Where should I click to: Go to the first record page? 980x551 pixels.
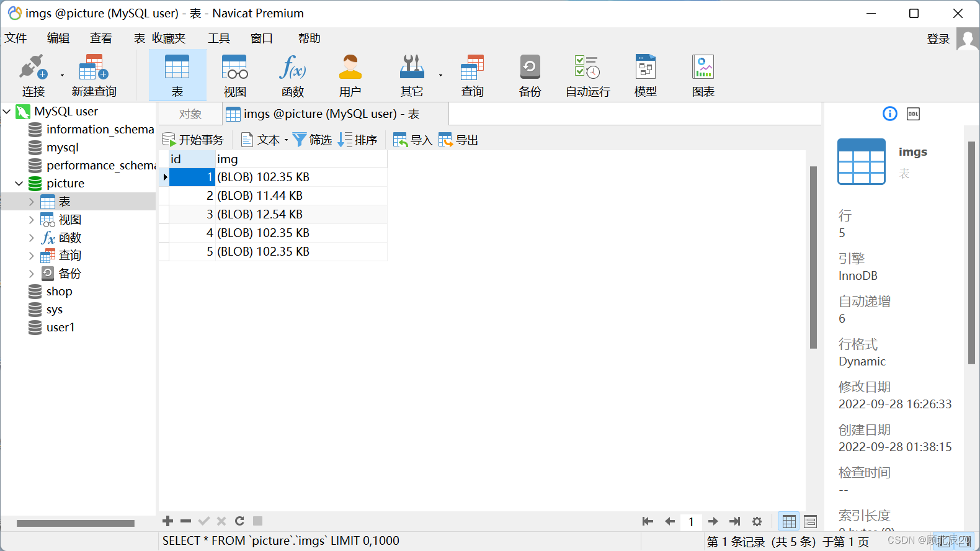(648, 521)
